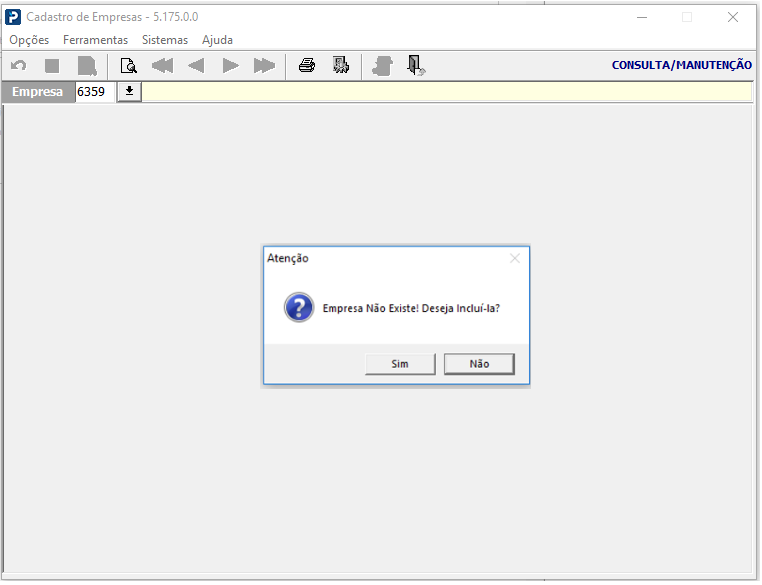This screenshot has width=762, height=585.
Task: Open the Empresa lookup dropdown arrow button
Action: (x=129, y=92)
